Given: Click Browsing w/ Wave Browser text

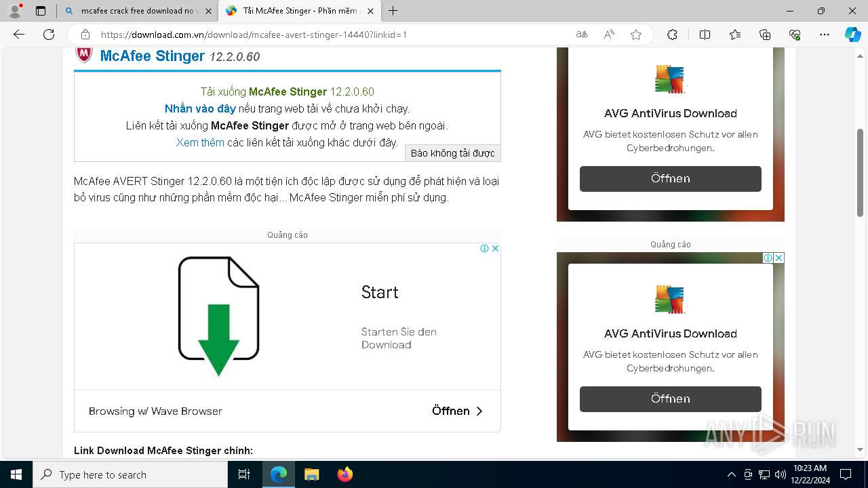Looking at the screenshot, I should (155, 411).
